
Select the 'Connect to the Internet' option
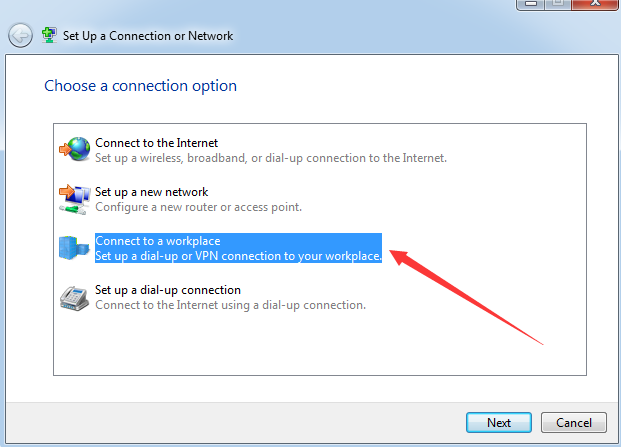[156, 143]
